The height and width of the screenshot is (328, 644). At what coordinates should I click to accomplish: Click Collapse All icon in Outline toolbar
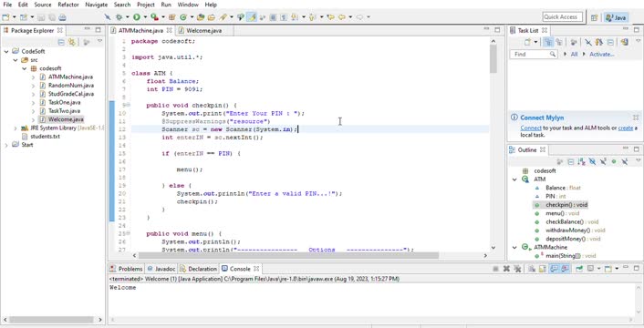click(x=570, y=161)
